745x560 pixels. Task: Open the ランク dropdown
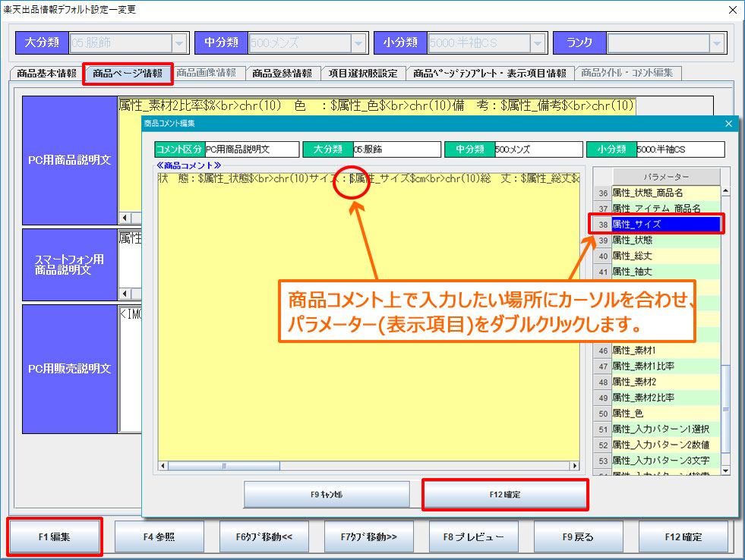click(716, 43)
